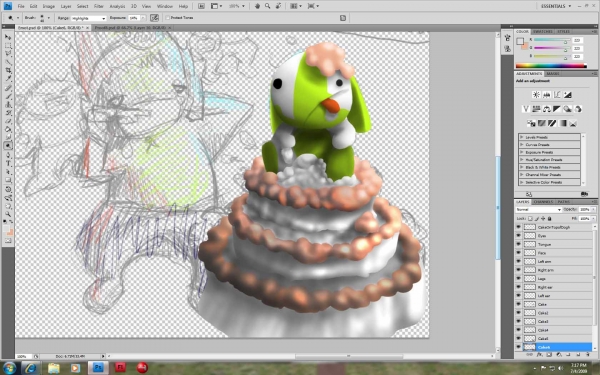
Task: Hide the Right ear layer
Action: (x=518, y=287)
